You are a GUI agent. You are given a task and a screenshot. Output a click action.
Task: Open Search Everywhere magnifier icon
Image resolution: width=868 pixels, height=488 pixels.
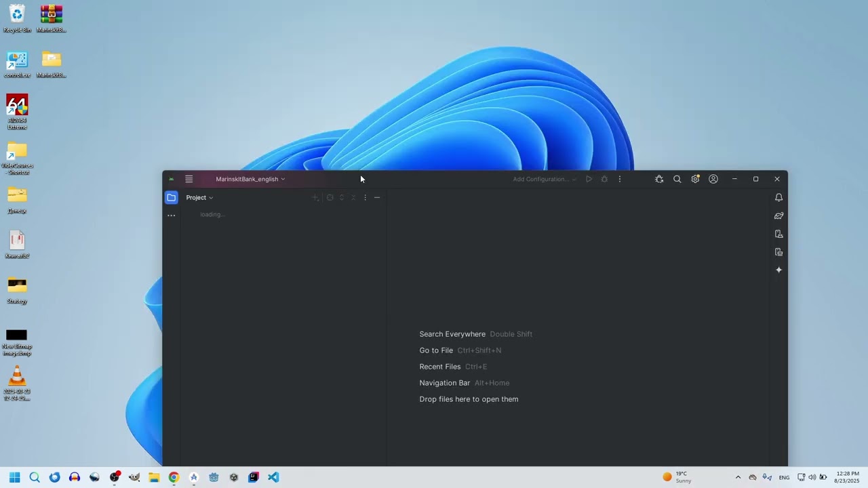pos(677,179)
